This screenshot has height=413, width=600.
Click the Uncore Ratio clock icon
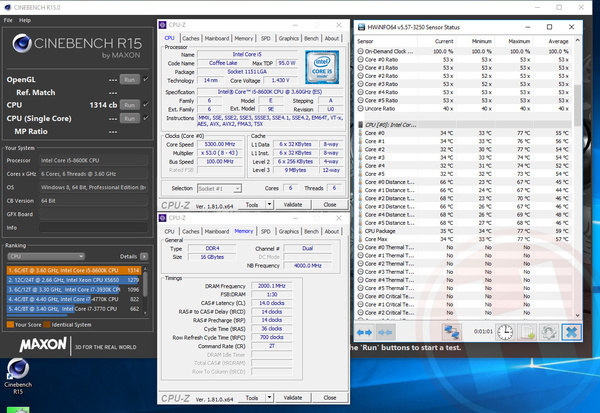tap(360, 108)
